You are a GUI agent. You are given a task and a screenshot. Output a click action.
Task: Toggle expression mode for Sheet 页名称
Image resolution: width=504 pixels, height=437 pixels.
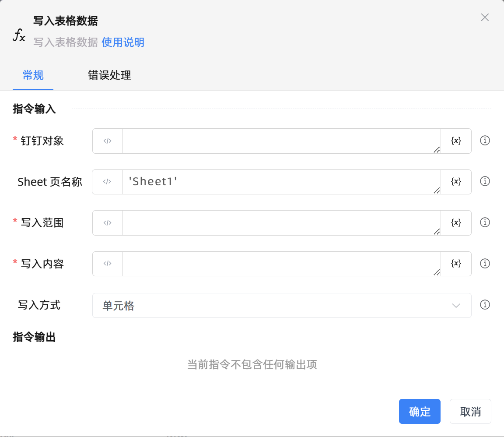pos(107,182)
